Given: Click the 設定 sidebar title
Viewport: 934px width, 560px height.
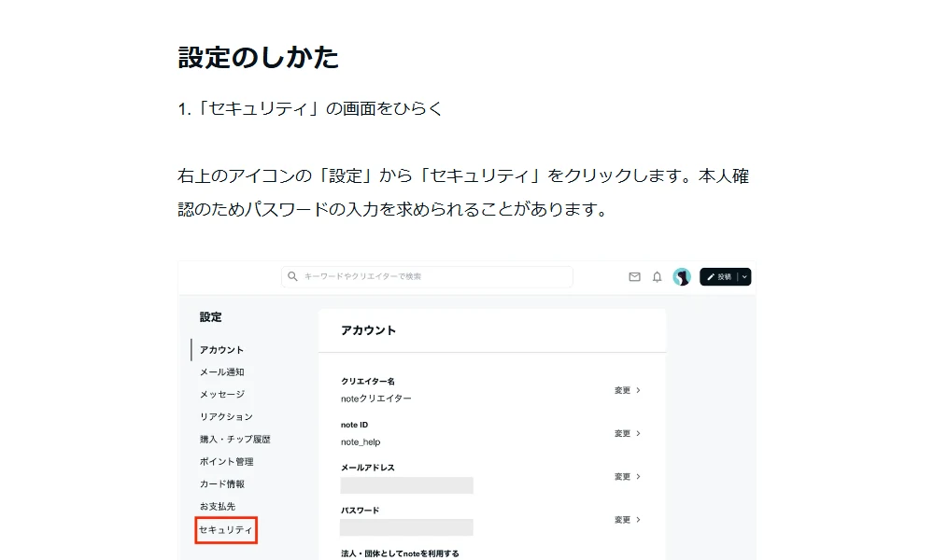Looking at the screenshot, I should [x=210, y=317].
